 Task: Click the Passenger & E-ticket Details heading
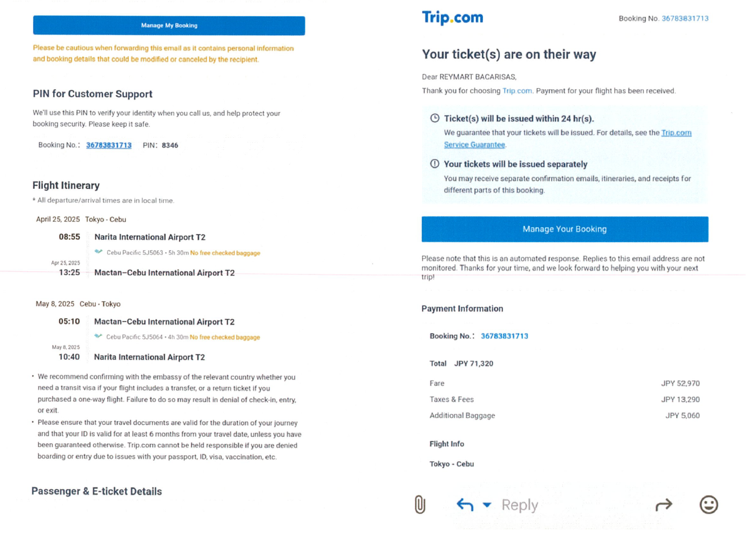pos(97,491)
